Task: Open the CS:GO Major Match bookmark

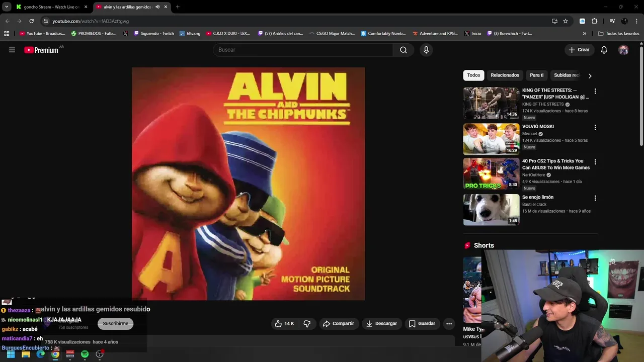Action: point(332,34)
